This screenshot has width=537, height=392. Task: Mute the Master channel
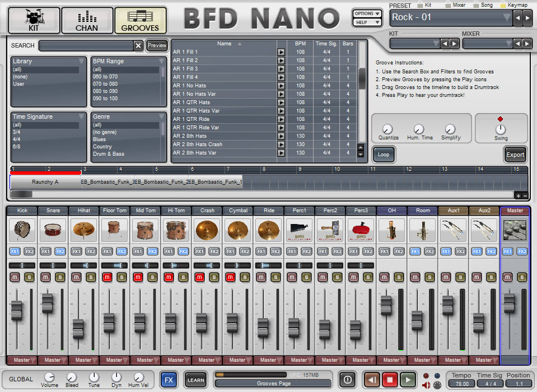click(507, 277)
